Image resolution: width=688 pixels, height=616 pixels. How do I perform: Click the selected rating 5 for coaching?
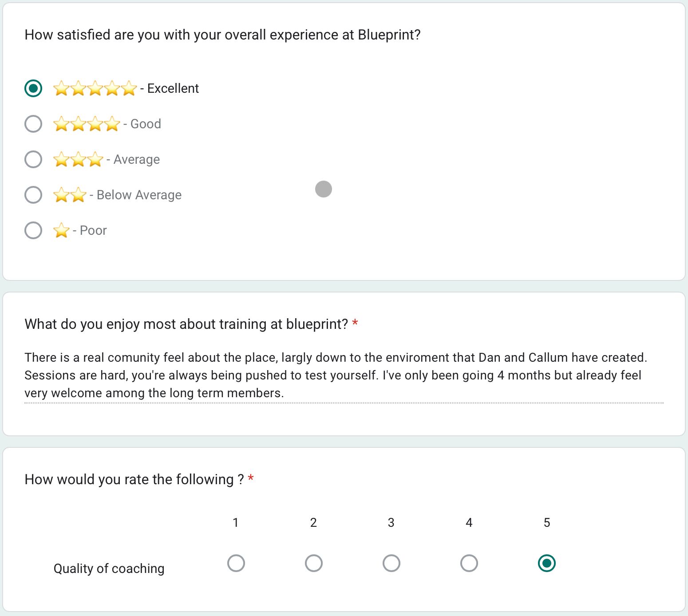(x=546, y=563)
